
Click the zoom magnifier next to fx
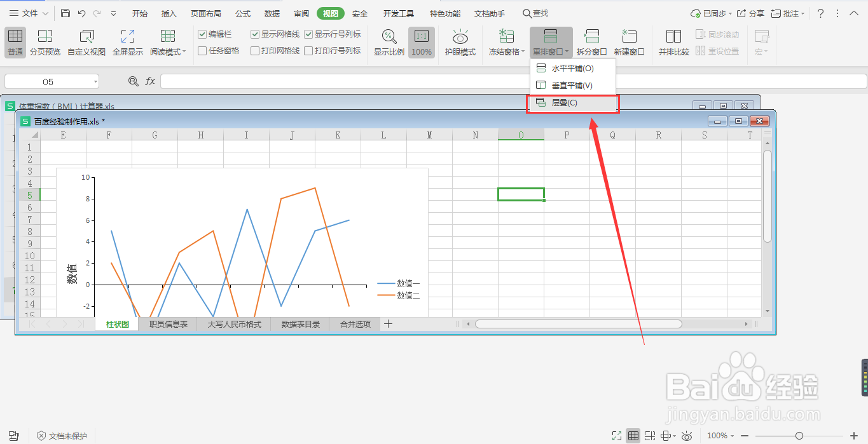134,81
